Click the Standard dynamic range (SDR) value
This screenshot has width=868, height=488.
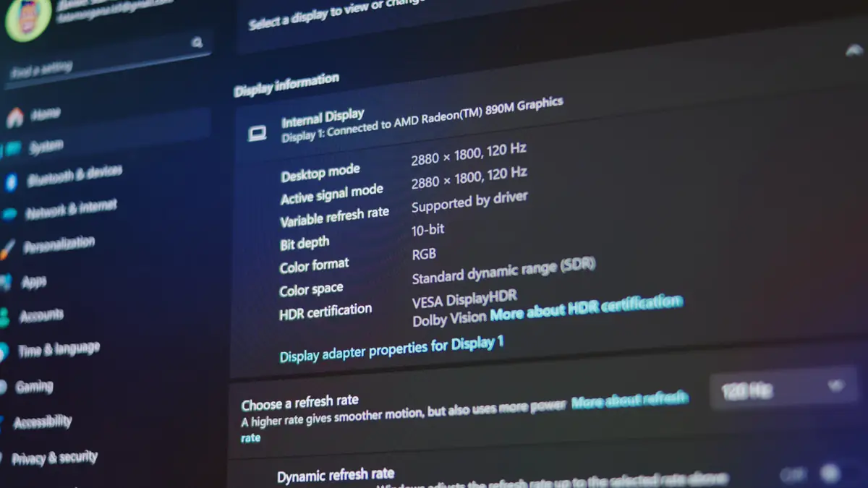tap(503, 271)
